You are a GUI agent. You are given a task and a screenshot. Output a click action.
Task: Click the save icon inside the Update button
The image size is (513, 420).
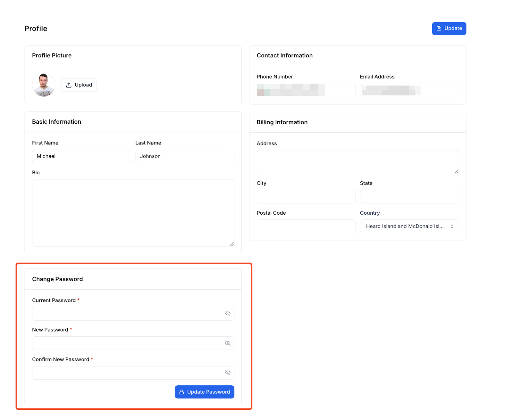439,29
